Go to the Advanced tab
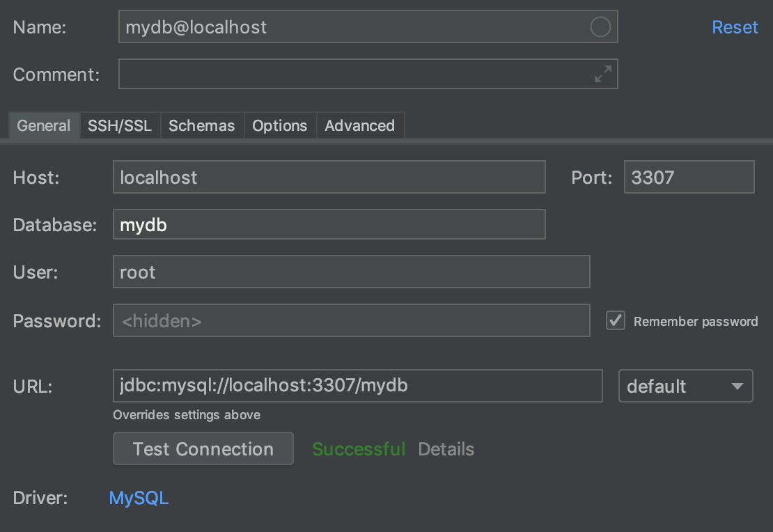The width and height of the screenshot is (773, 532). click(x=359, y=125)
